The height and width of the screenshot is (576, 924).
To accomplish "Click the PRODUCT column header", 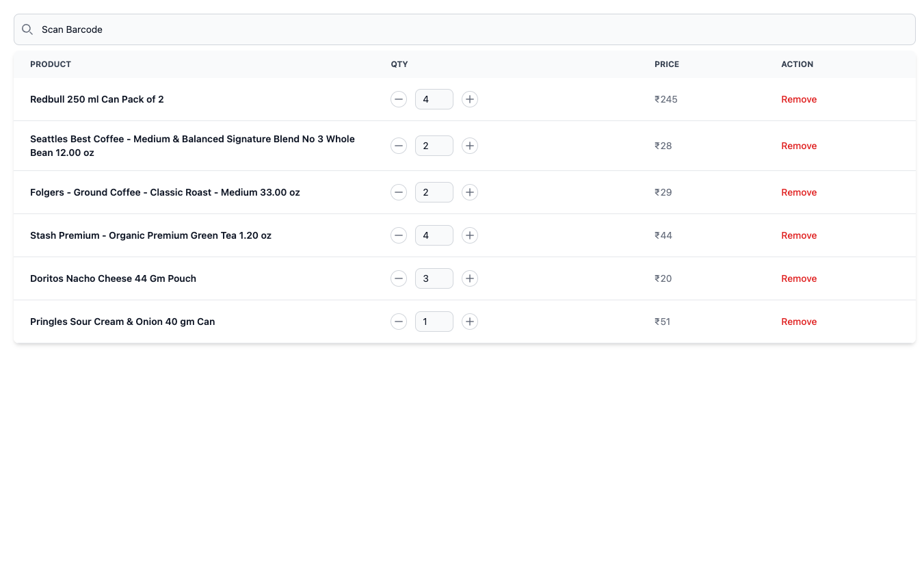I will [51, 64].
